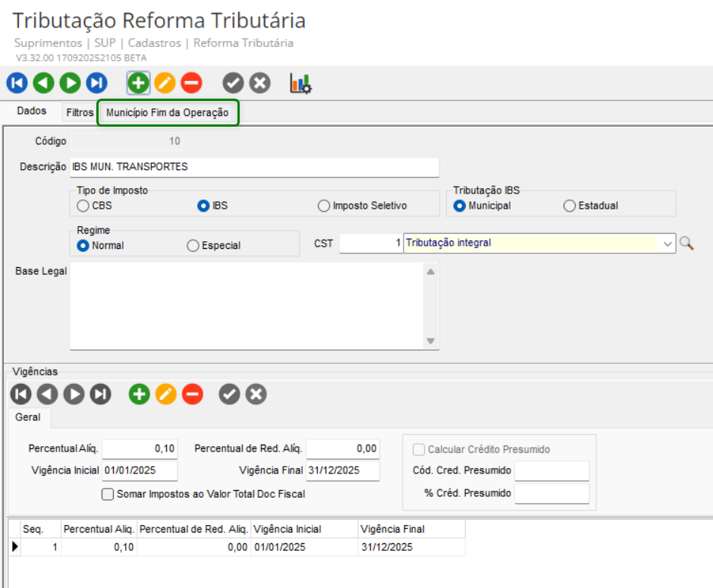The image size is (713, 588).
Task: Click the Vigência Final date field
Action: [342, 470]
